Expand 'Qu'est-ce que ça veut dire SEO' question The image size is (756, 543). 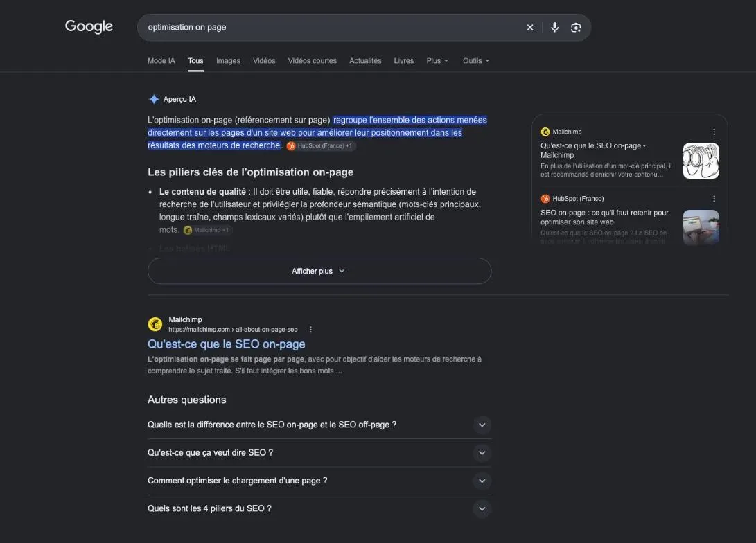pyautogui.click(x=319, y=453)
